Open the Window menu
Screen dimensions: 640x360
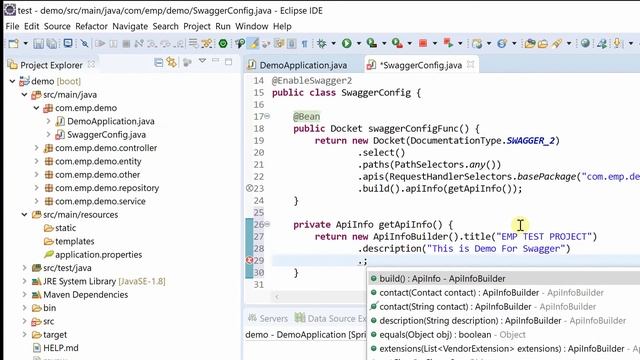pos(251,26)
